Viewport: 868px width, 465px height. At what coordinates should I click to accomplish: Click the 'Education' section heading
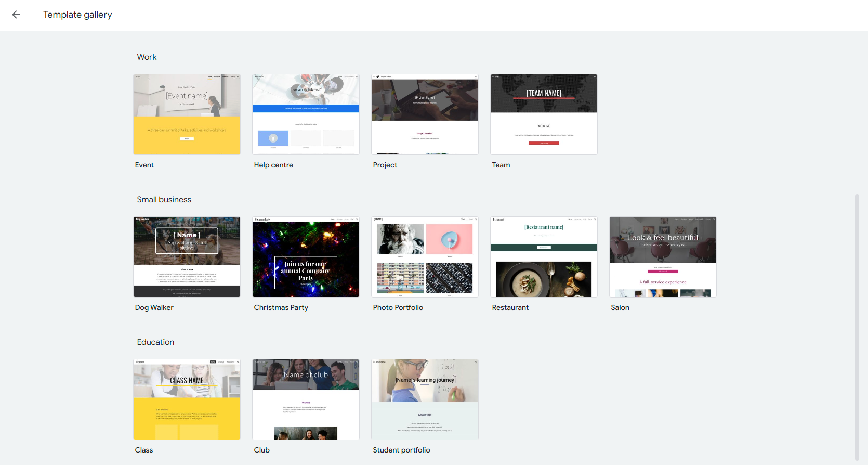coord(155,342)
